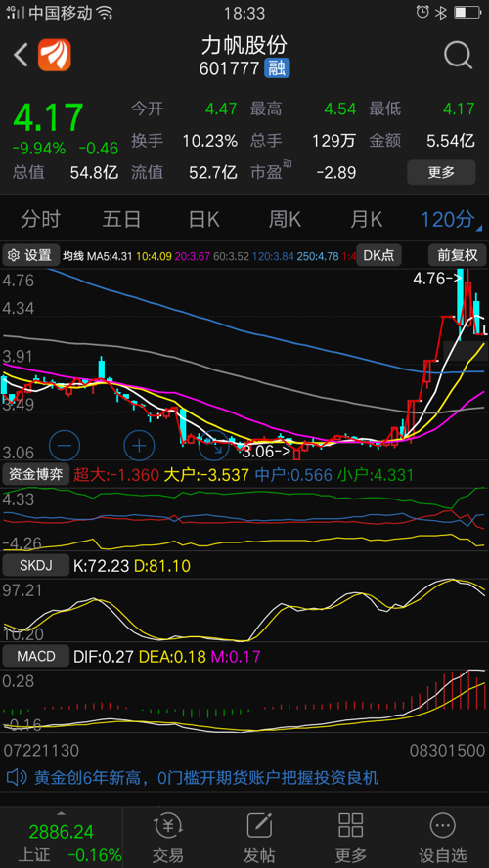This screenshot has width=489, height=868.
Task: Zoom in chart with plus circle
Action: 139,445
